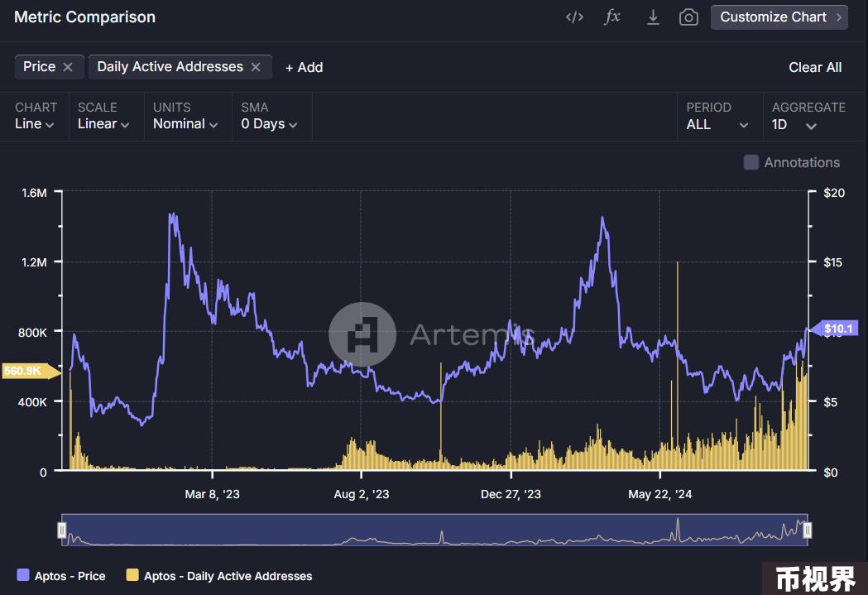Remove the Price metric chip

coord(68,67)
